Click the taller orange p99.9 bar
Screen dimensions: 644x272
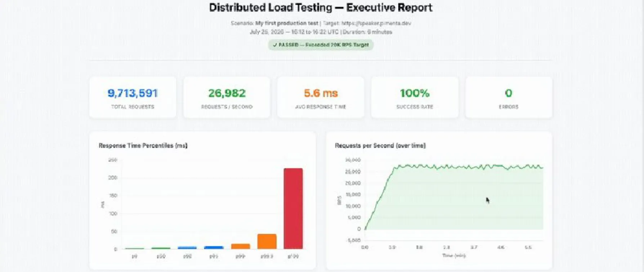point(267,241)
